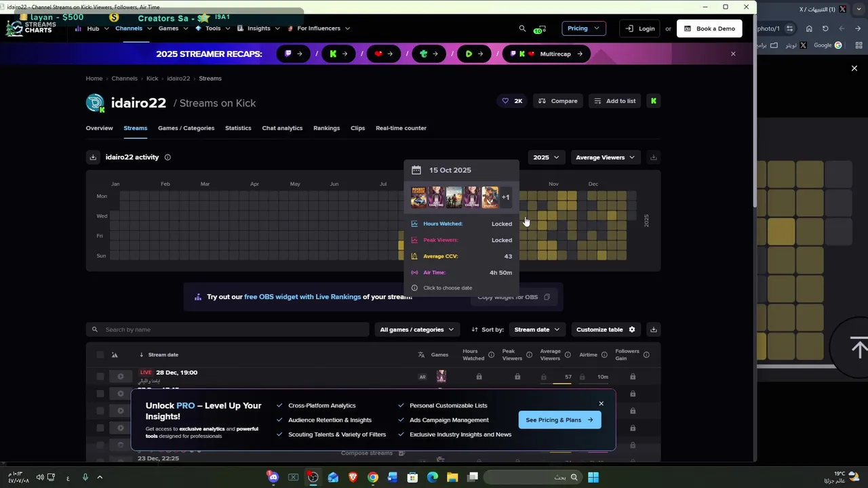868x488 pixels.
Task: Click the Followers Gain info icon
Action: click(646, 355)
